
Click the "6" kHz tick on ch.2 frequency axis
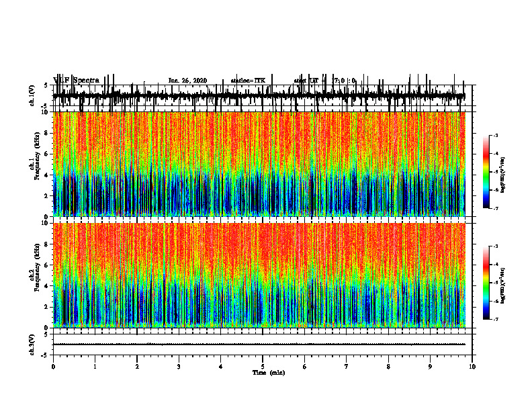[46, 265]
